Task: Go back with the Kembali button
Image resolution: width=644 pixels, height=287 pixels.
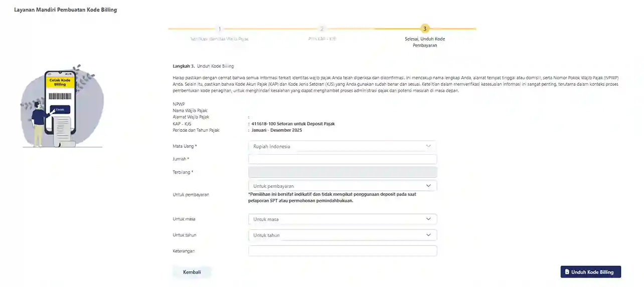Action: 192,272
